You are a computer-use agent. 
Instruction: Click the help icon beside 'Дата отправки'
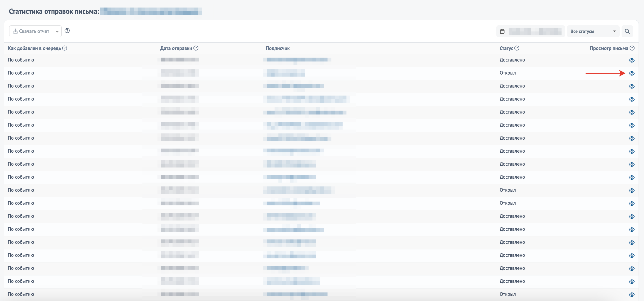click(196, 48)
